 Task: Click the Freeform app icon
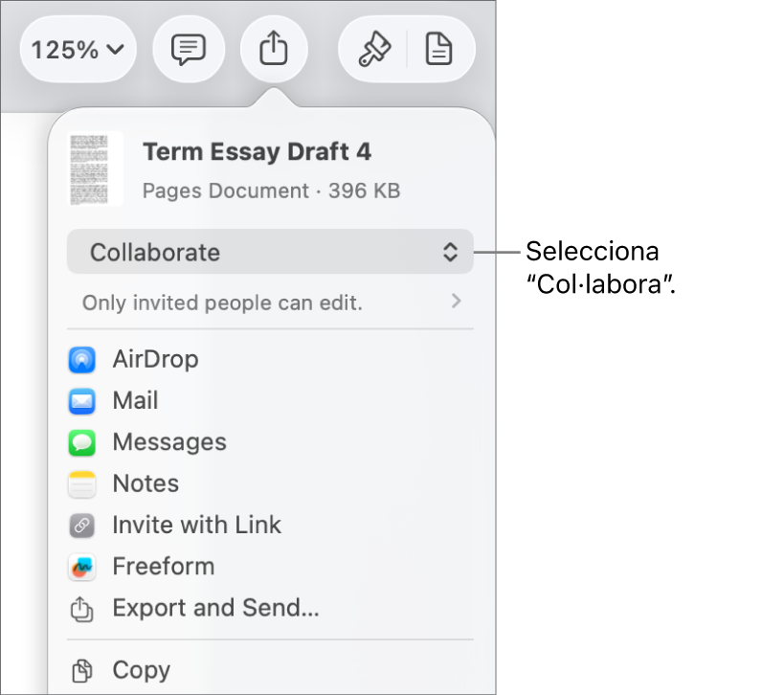pyautogui.click(x=82, y=567)
